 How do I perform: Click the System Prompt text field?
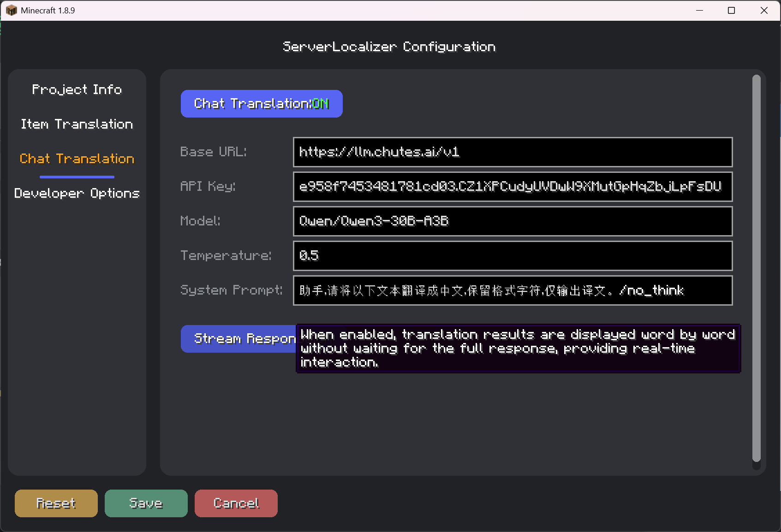[513, 290]
